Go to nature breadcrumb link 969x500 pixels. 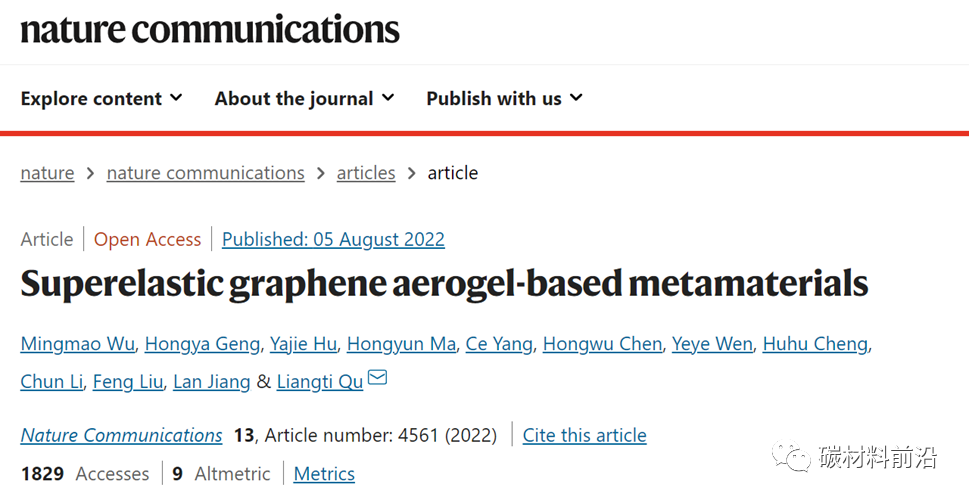(x=47, y=173)
